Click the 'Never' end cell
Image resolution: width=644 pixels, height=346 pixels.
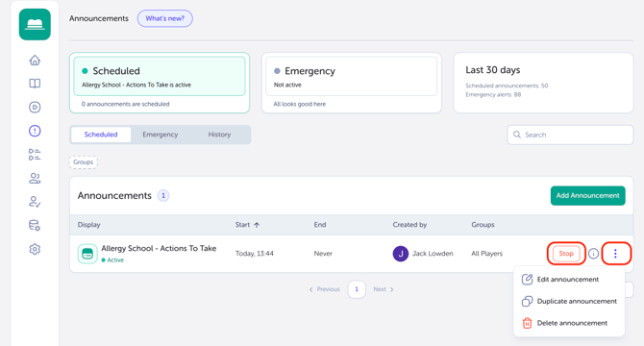(x=323, y=254)
